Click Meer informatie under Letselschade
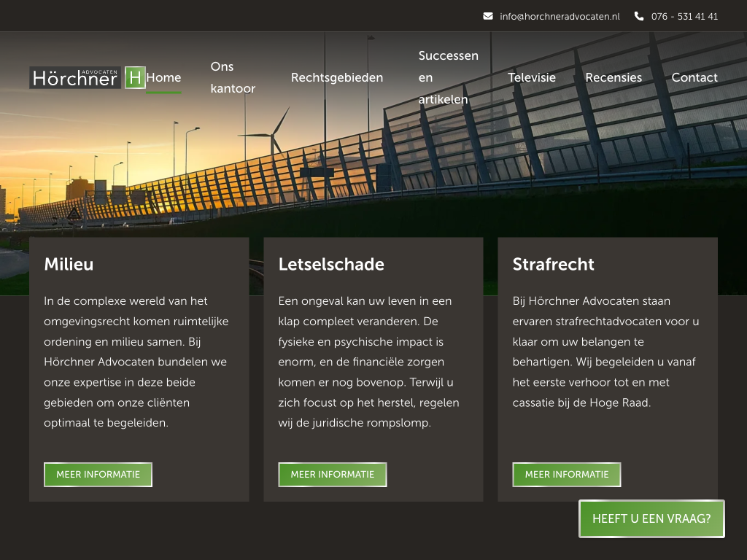The width and height of the screenshot is (747, 560). [332, 475]
